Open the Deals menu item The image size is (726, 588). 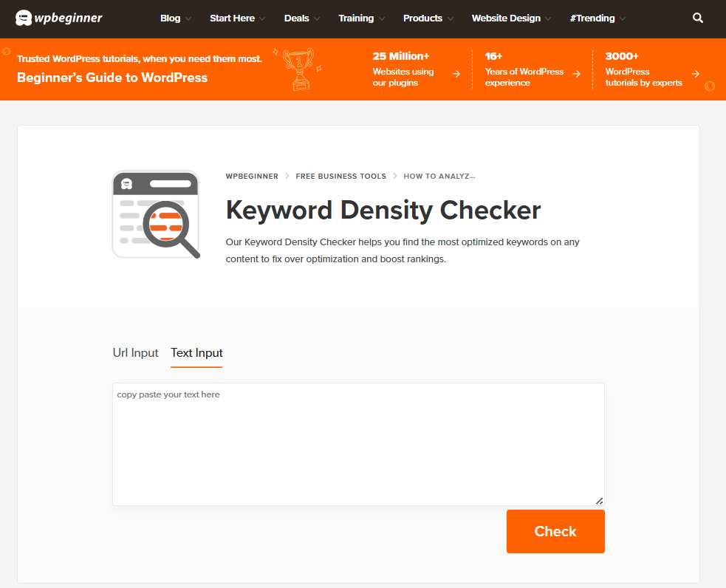click(x=296, y=18)
